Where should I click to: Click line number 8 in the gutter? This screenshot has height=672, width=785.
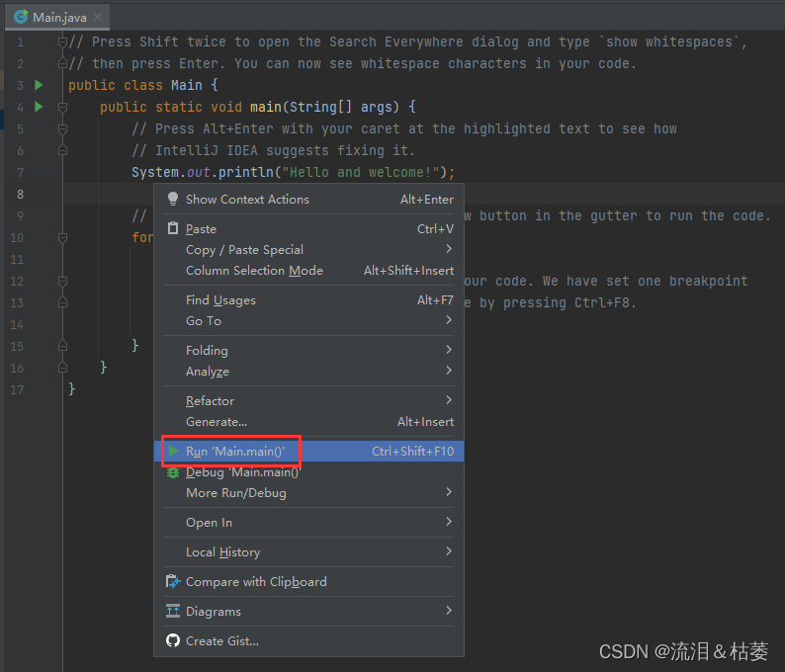click(x=20, y=194)
